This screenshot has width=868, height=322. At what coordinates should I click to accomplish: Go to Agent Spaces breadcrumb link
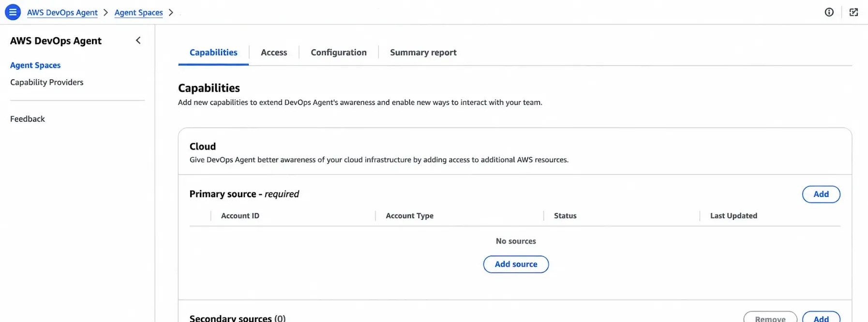pos(139,13)
